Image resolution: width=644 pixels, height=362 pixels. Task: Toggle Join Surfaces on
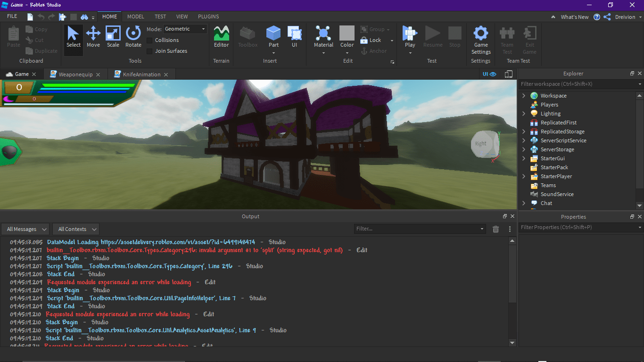click(x=150, y=50)
